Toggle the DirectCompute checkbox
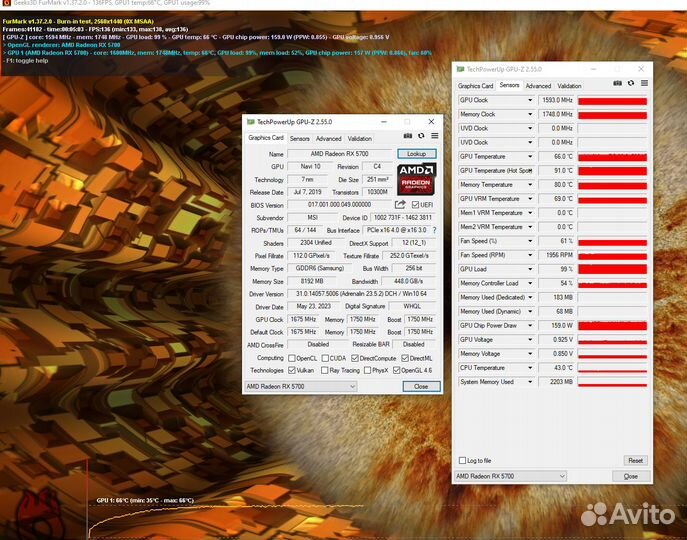Screen dimensions: 687x540 pyautogui.click(x=355, y=358)
